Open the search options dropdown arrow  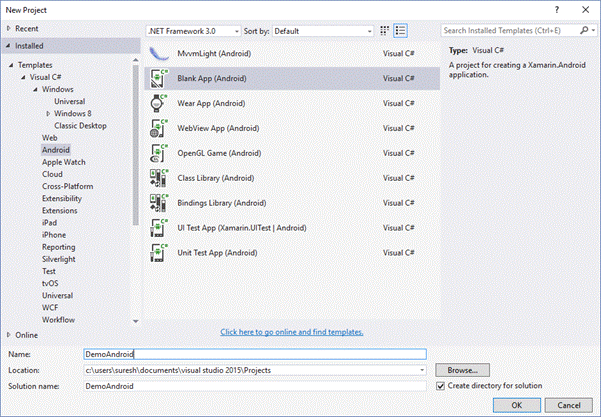[x=593, y=30]
